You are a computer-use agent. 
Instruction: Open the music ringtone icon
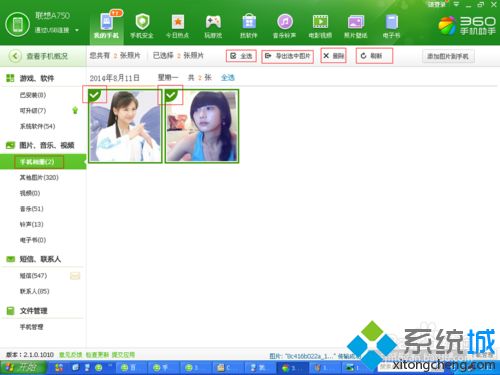[x=285, y=22]
